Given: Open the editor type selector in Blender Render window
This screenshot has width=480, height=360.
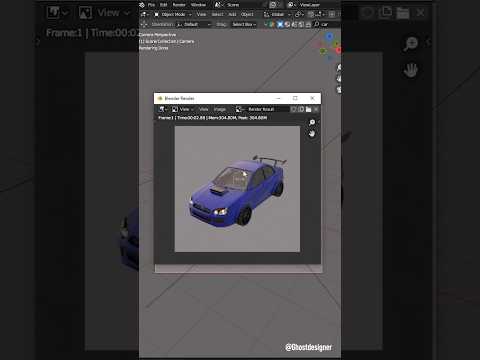Looking at the screenshot, I should click(163, 109).
